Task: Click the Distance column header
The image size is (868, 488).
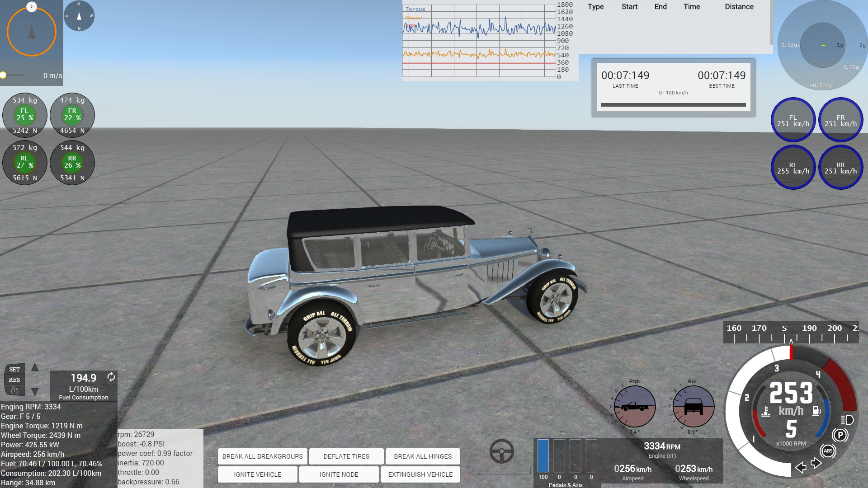Action: point(739,7)
